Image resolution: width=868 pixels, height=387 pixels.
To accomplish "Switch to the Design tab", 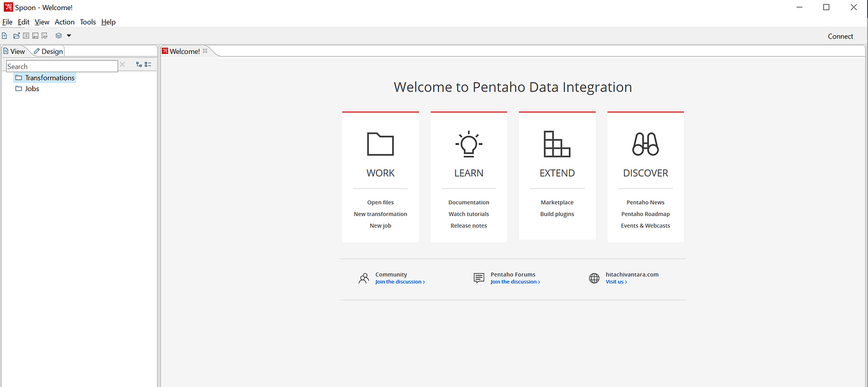I will (x=48, y=51).
